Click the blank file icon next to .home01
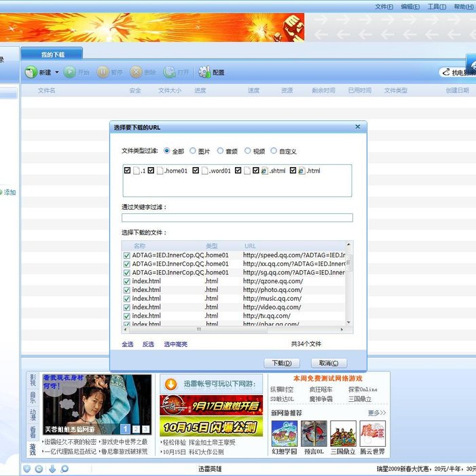 click(x=160, y=170)
